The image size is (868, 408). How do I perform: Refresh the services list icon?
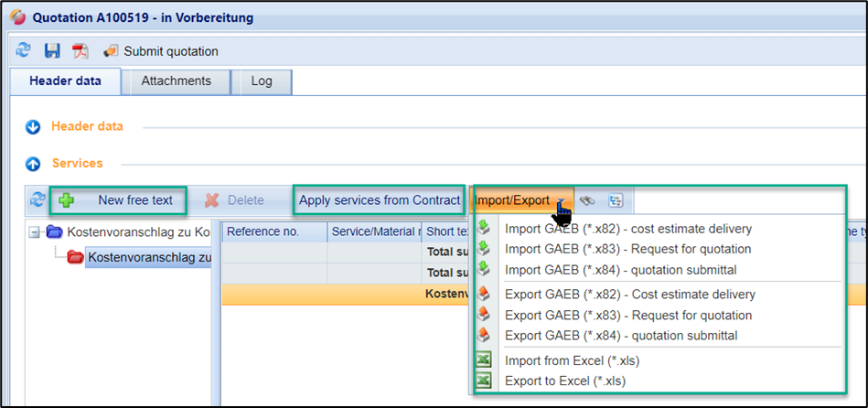tap(37, 200)
